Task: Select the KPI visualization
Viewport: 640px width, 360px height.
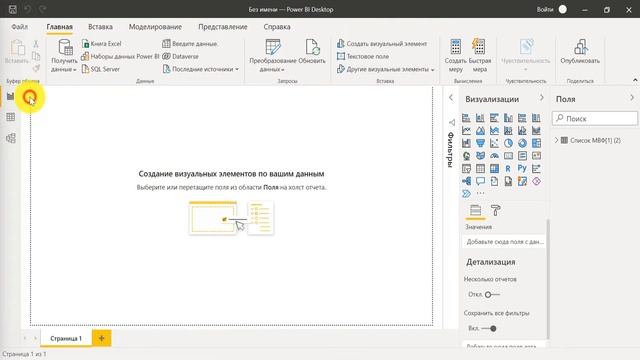Action: [536, 156]
